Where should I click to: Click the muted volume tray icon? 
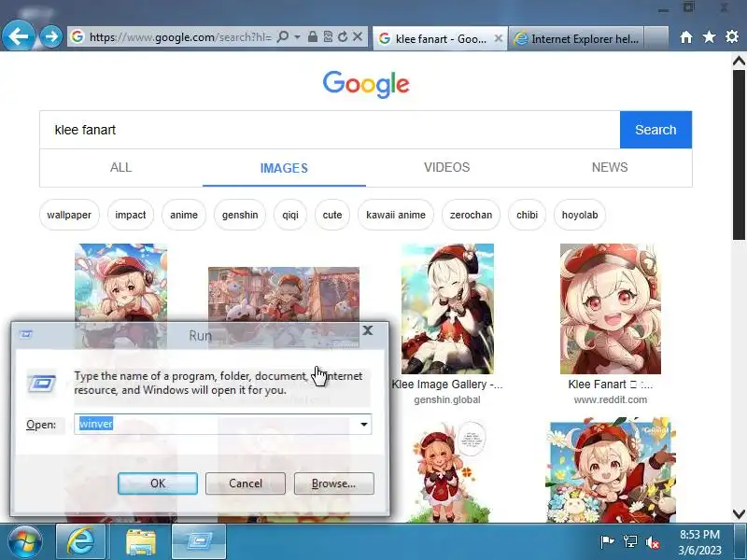coord(653,542)
